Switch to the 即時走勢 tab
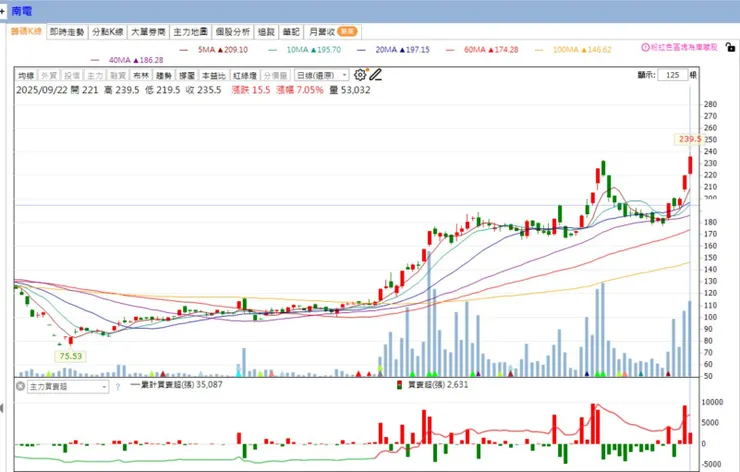740x472 pixels. click(x=67, y=32)
